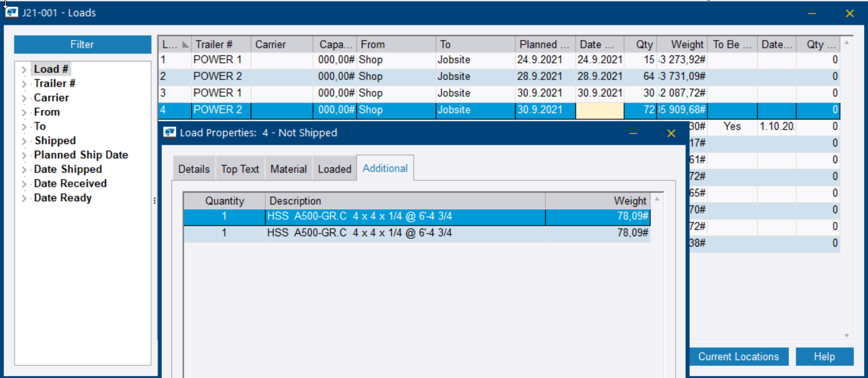Expand the Date Shipped filter node
Image resolution: width=868 pixels, height=378 pixels.
(24, 170)
